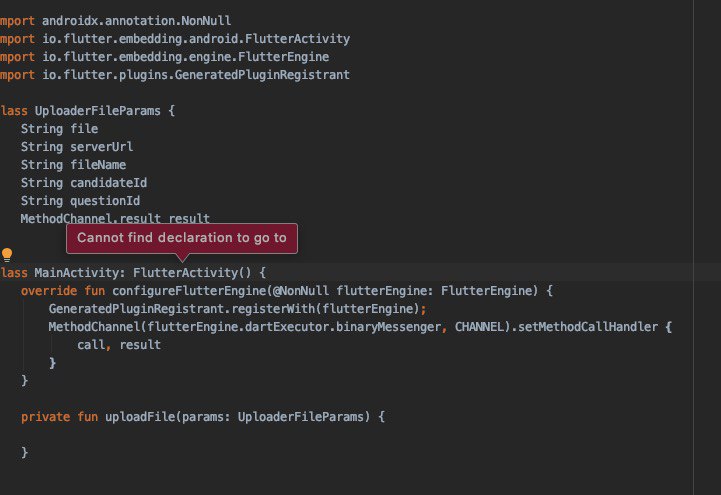Image resolution: width=721 pixels, height=495 pixels.
Task: Click the io.flutter.embedding.android.FlutterActivity import
Action: point(196,39)
